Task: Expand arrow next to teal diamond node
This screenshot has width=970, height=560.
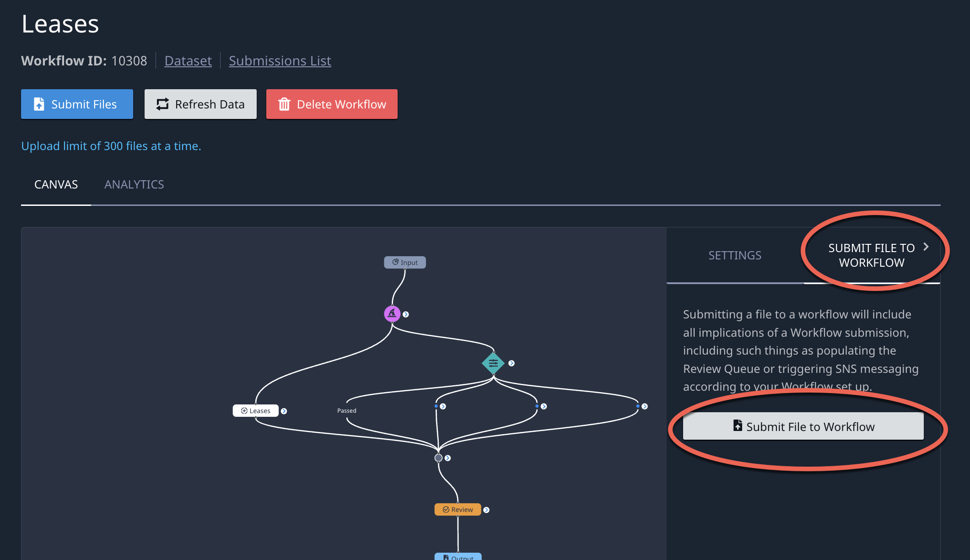Action: (512, 363)
